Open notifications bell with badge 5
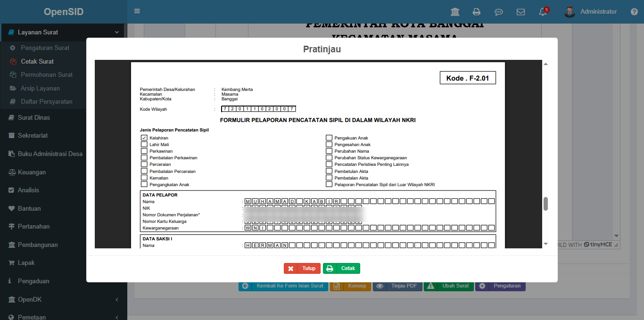Image resolution: width=644 pixels, height=320 pixels. [x=543, y=12]
